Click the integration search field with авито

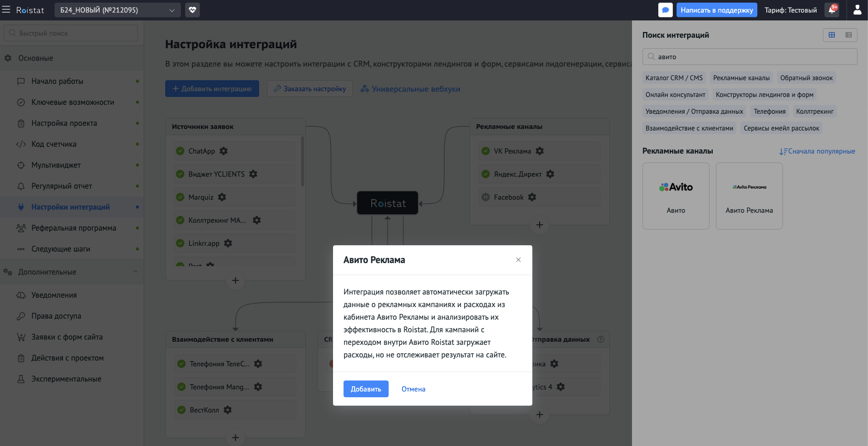pyautogui.click(x=750, y=57)
